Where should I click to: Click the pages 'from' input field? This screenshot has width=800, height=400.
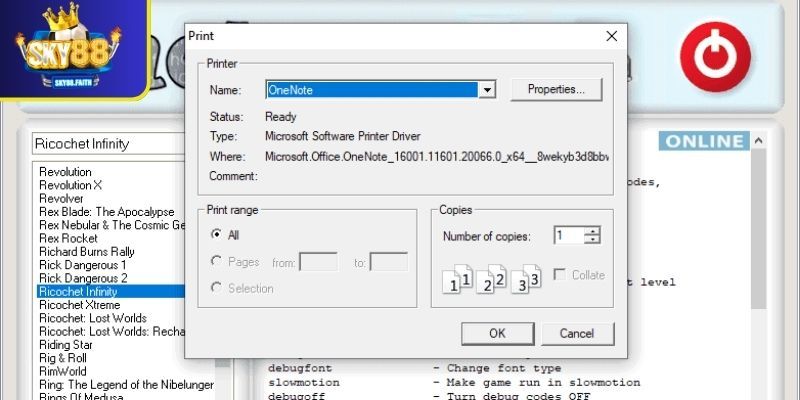pyautogui.click(x=318, y=262)
